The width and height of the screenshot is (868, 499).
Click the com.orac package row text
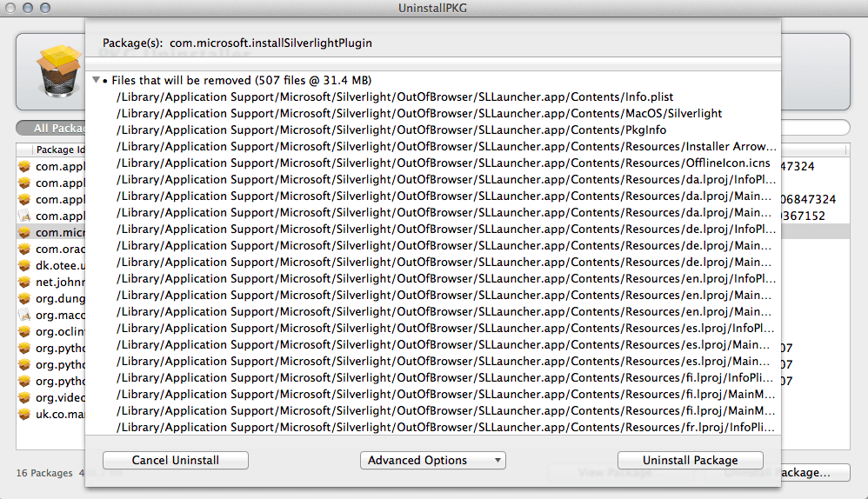[60, 249]
